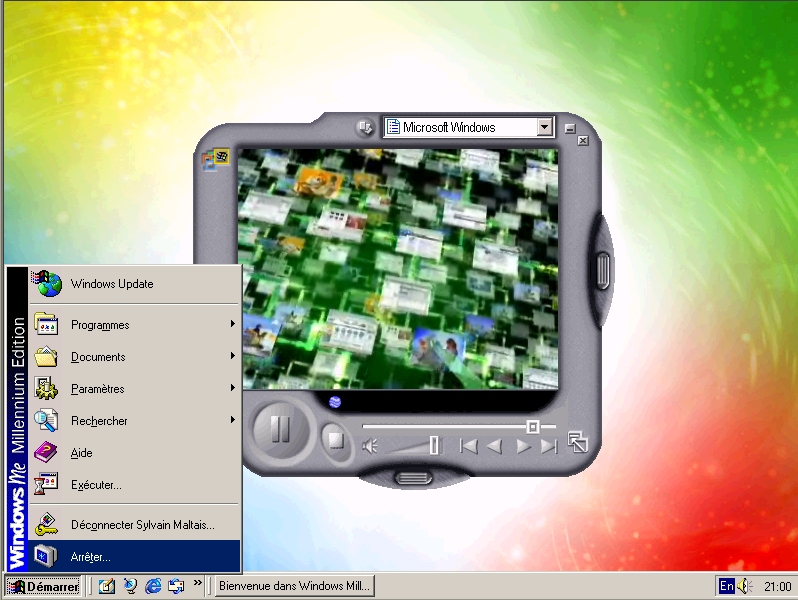Viewport: 798px width, 600px height.
Task: Click the seek bar position marker
Action: [x=533, y=426]
